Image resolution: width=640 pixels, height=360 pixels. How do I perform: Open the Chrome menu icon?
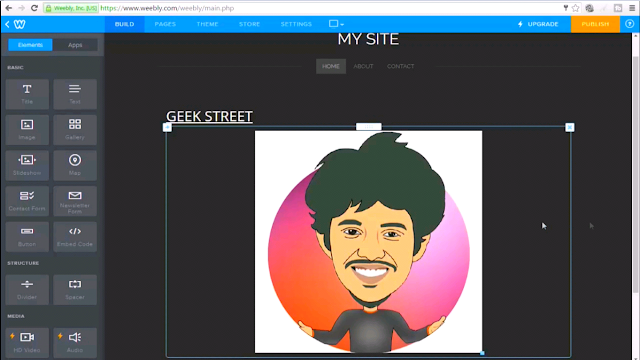click(632, 8)
